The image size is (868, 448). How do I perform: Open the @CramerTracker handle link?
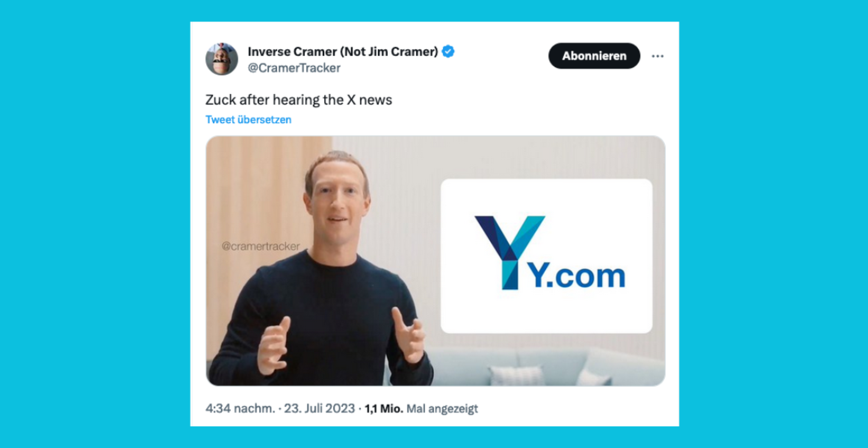[x=294, y=68]
